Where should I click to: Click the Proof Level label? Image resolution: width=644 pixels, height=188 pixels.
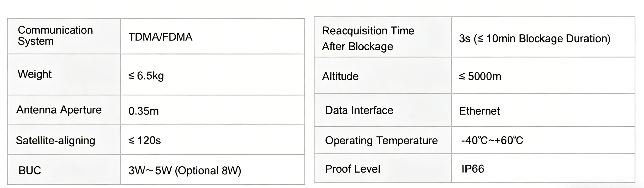(x=352, y=169)
